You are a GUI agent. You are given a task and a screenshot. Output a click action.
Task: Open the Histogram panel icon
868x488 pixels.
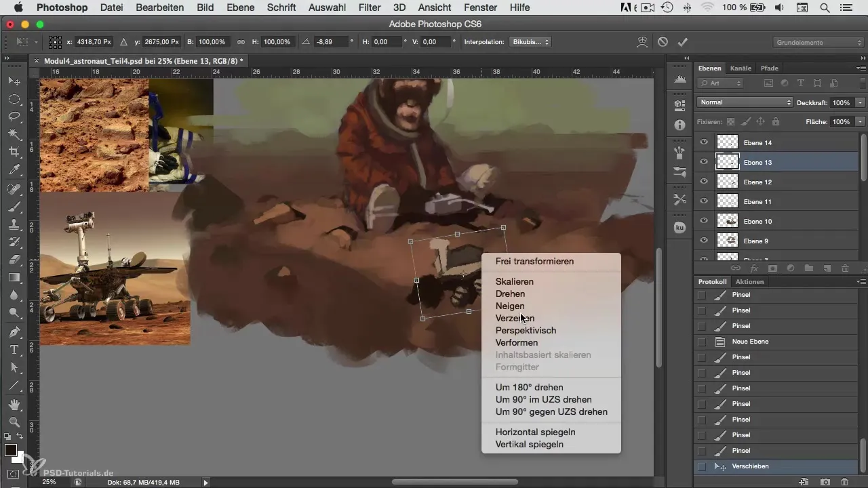coord(680,81)
